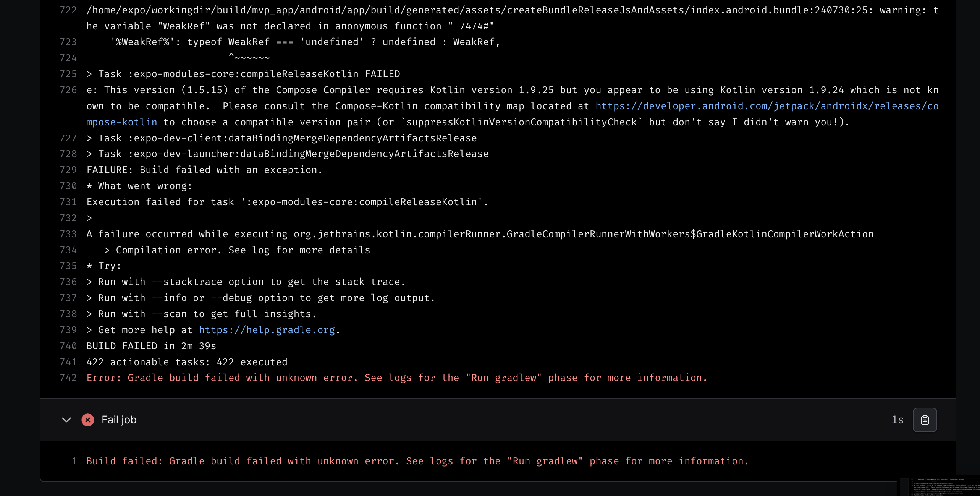Viewport: 980px width, 496px height.
Task: Click the log minimap thumbnail in the corner
Action: point(940,487)
